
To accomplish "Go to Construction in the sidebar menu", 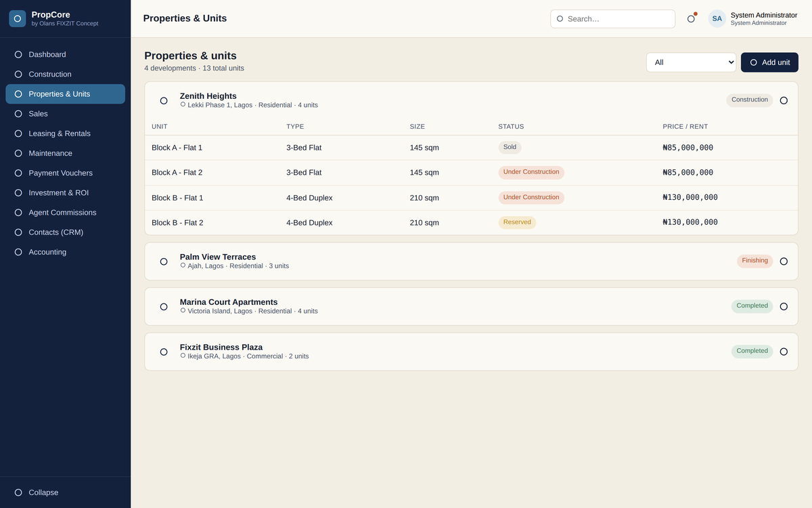I will pos(65,75).
